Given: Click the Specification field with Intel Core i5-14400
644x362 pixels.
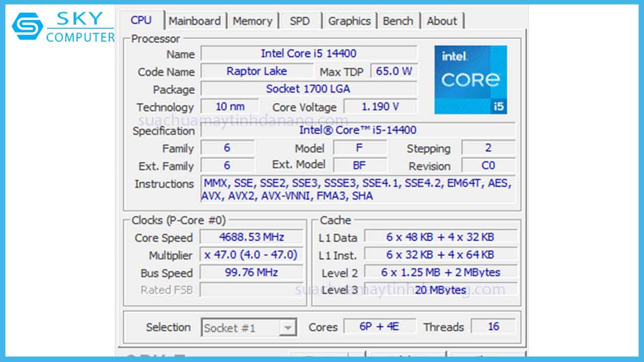Looking at the screenshot, I should point(357,130).
